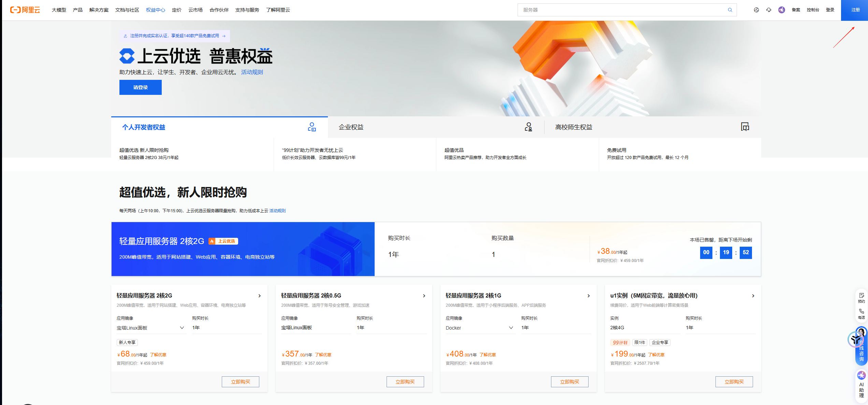
Task: Click the 电话 phone sidebar icon
Action: [861, 313]
